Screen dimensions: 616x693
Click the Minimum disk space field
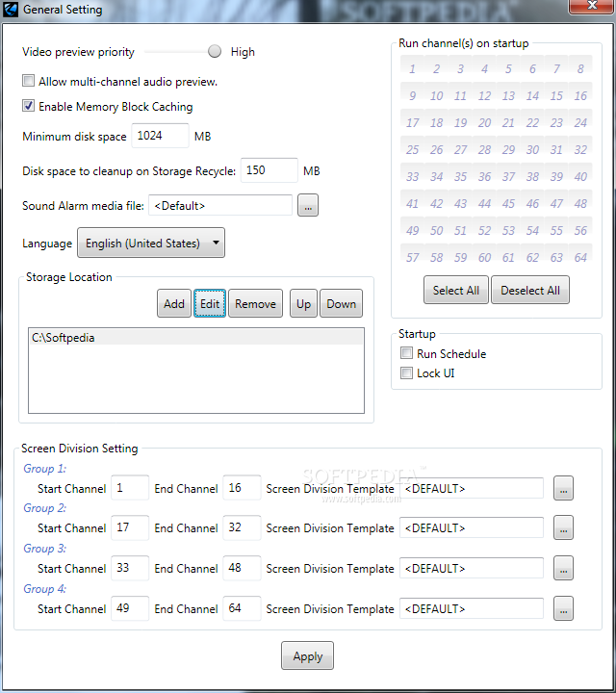pyautogui.click(x=161, y=136)
